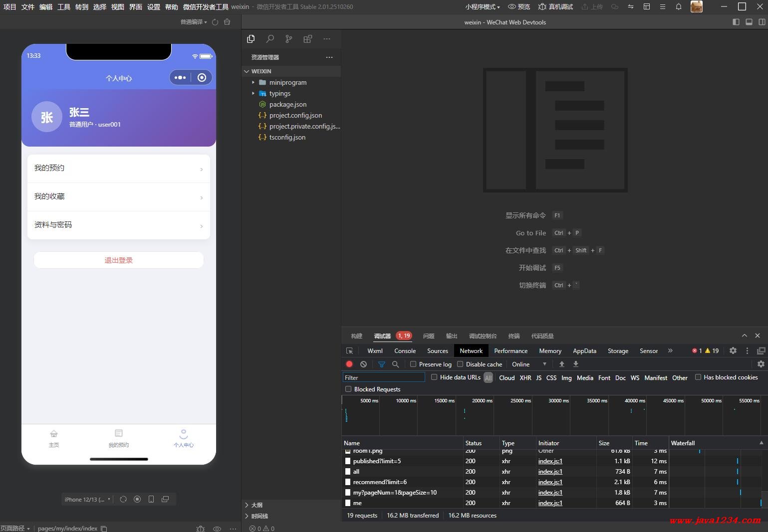768x532 pixels.
Task: Click the element inspector arrow icon
Action: (349, 351)
